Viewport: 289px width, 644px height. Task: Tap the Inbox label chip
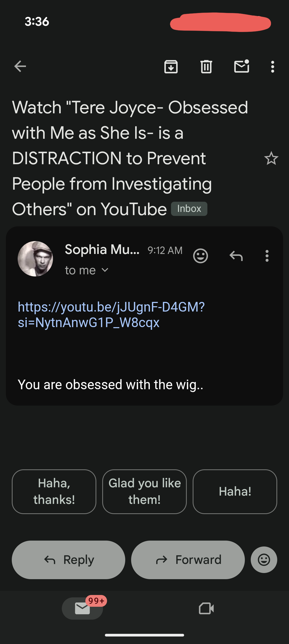[189, 209]
